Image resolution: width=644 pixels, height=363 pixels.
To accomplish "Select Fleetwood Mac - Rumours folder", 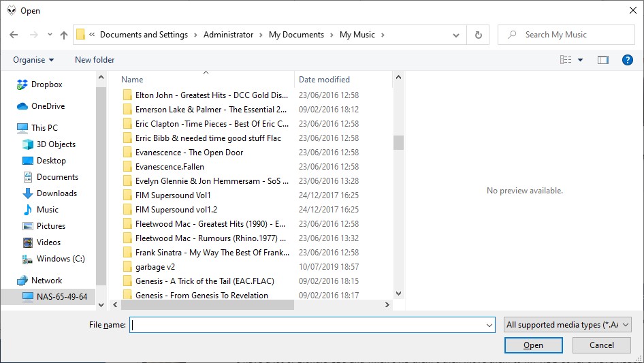I will click(204, 238).
